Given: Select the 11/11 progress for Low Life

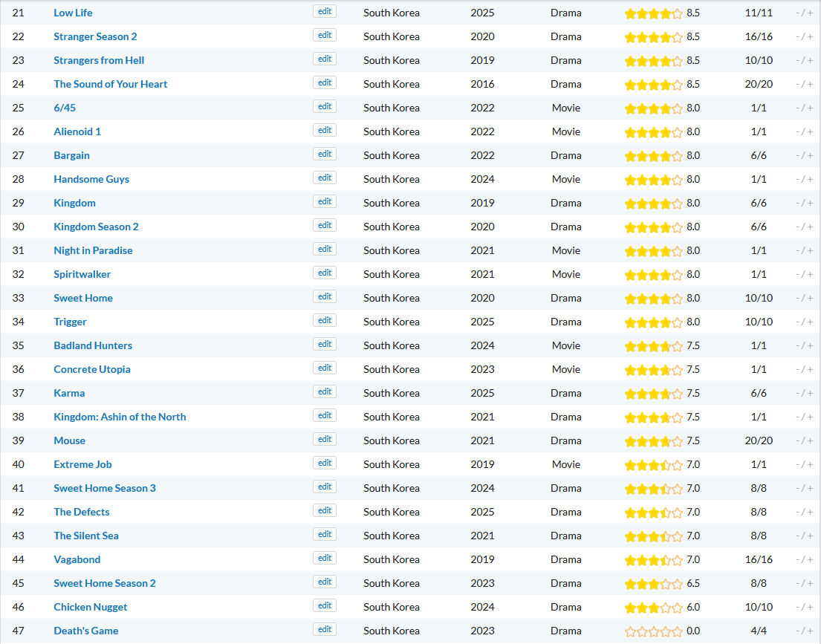Looking at the screenshot, I should (759, 13).
